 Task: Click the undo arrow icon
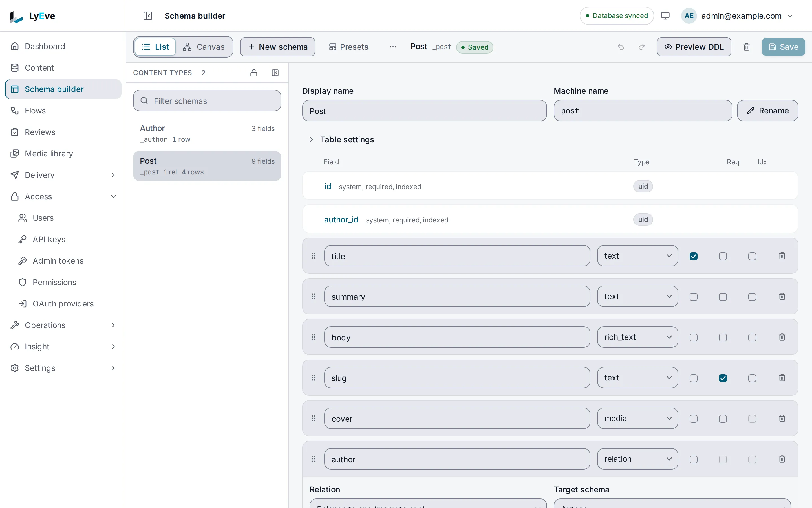(621, 47)
